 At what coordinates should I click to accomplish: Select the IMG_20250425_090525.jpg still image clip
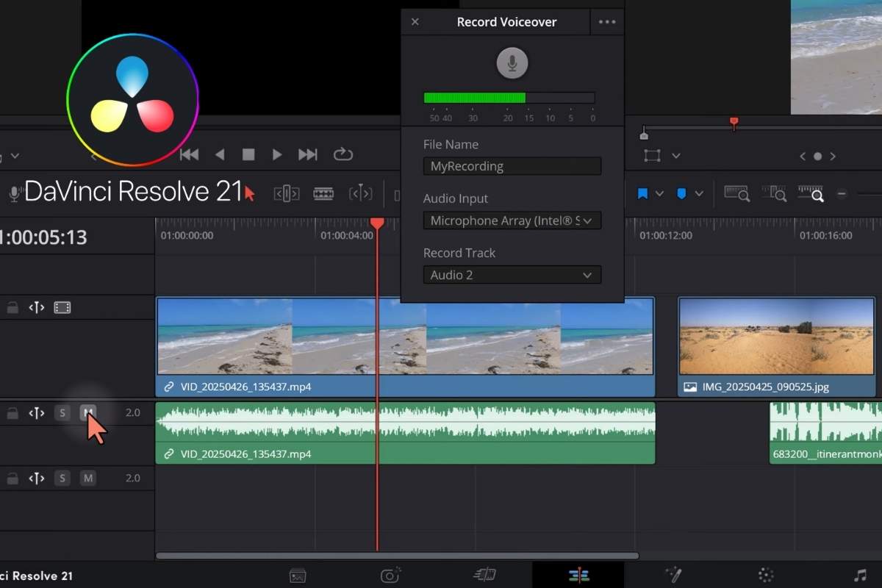pyautogui.click(x=776, y=346)
